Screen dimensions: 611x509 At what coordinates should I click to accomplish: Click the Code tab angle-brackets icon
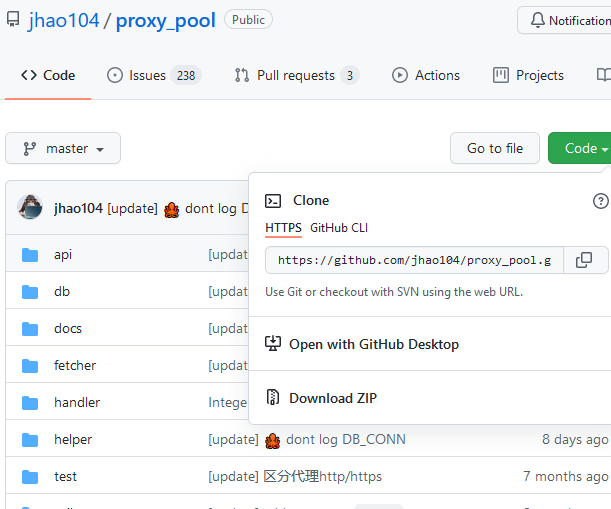click(29, 75)
